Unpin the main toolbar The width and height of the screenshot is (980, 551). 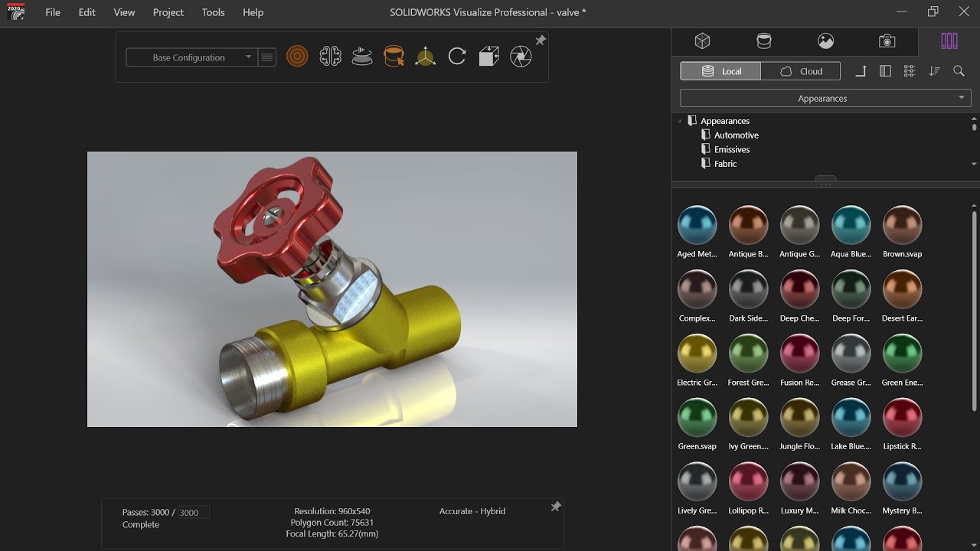pos(541,41)
